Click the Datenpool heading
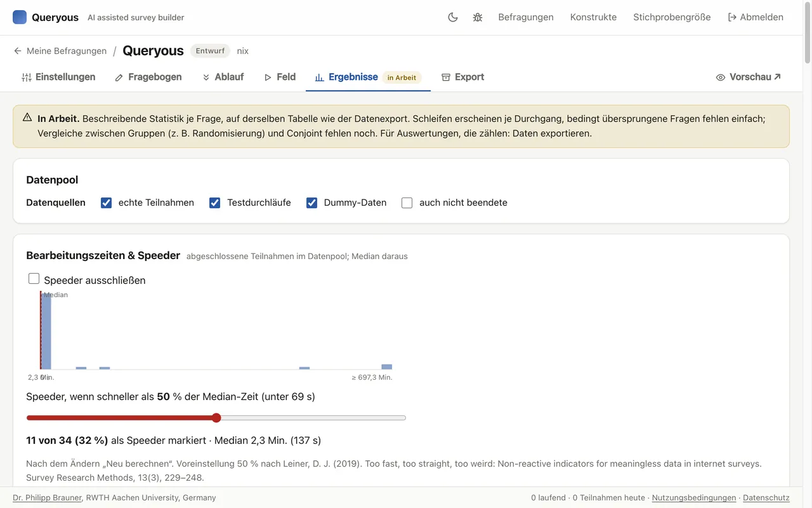The image size is (812, 508). [52, 180]
